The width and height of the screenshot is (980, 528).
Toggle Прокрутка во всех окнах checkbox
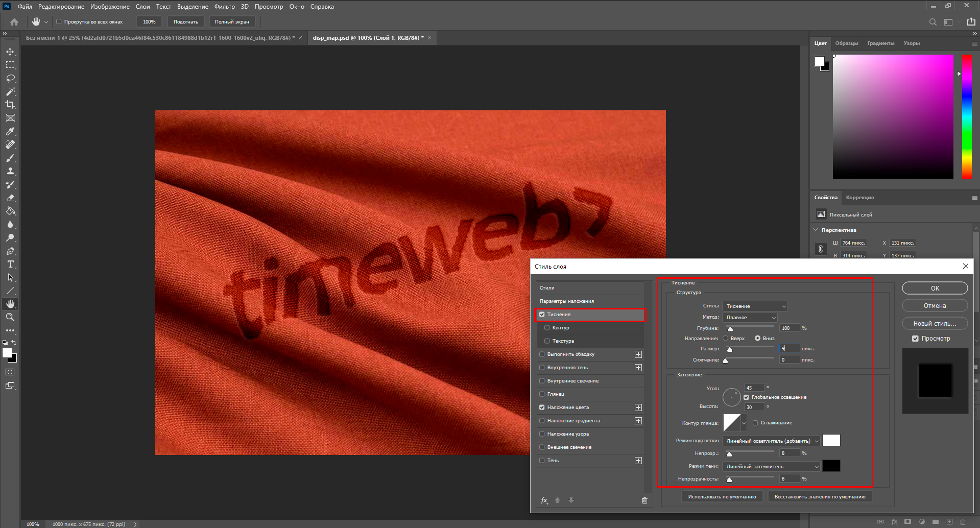coord(59,22)
